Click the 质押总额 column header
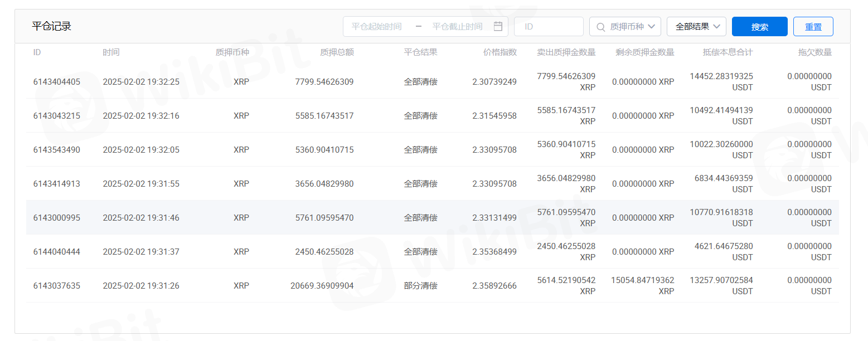 [337, 52]
